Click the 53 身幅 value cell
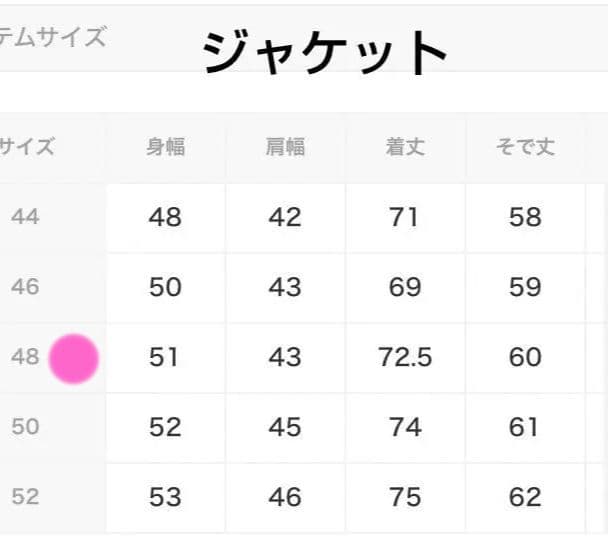Image resolution: width=608 pixels, height=552 pixels. pos(165,497)
